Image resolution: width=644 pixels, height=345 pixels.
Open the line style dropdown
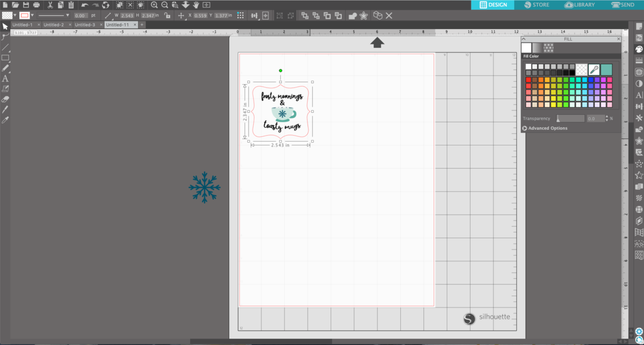[x=54, y=16]
